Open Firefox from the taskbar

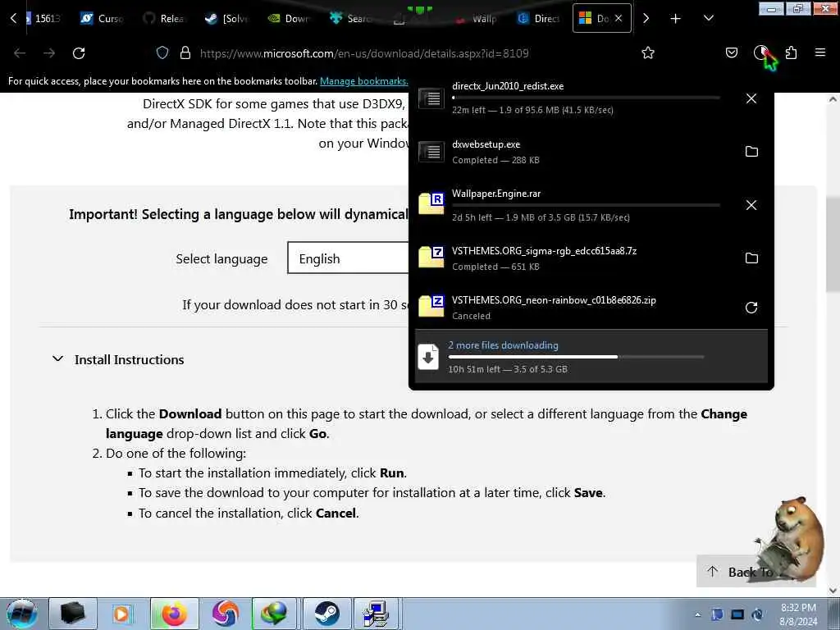tap(174, 614)
